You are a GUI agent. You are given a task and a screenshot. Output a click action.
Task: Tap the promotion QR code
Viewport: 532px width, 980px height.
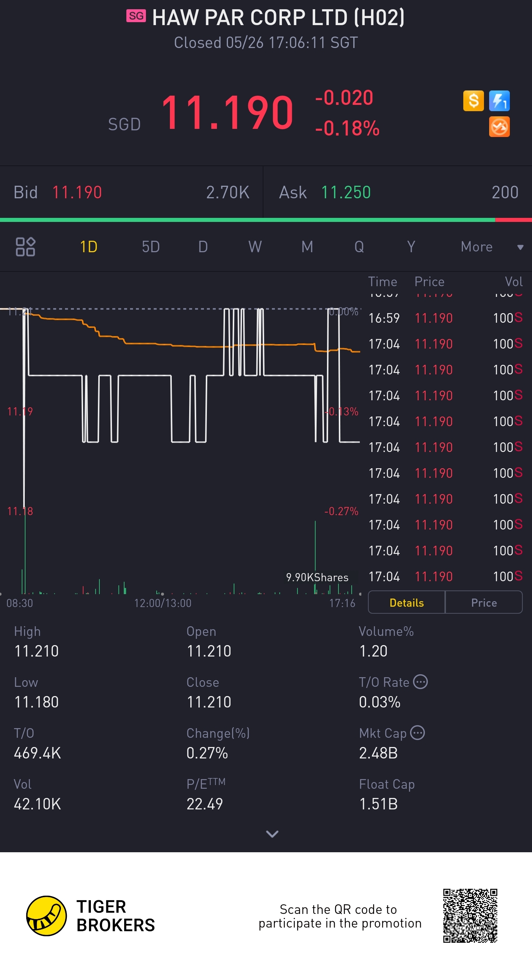pos(470,916)
